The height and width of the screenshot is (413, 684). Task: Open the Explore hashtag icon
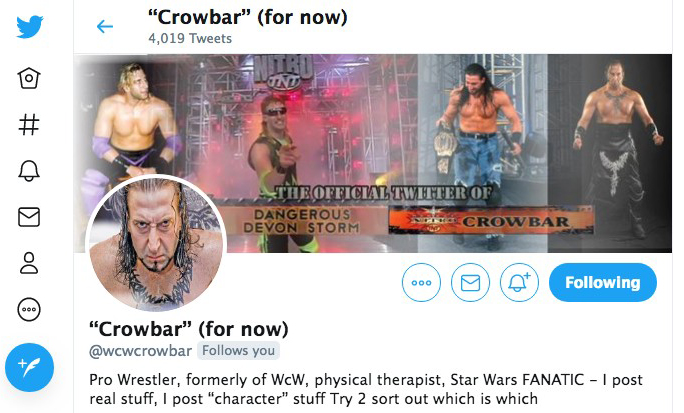click(29, 124)
